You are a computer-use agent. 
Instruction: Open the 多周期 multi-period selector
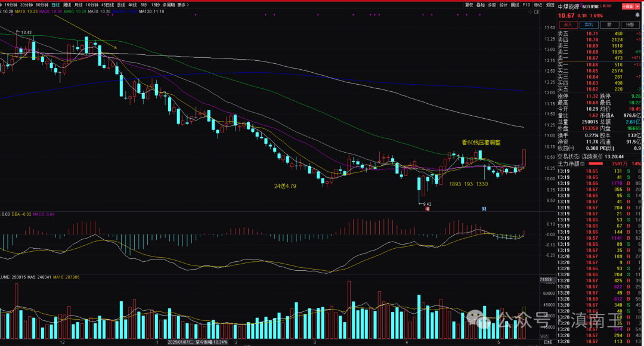click(x=168, y=4)
